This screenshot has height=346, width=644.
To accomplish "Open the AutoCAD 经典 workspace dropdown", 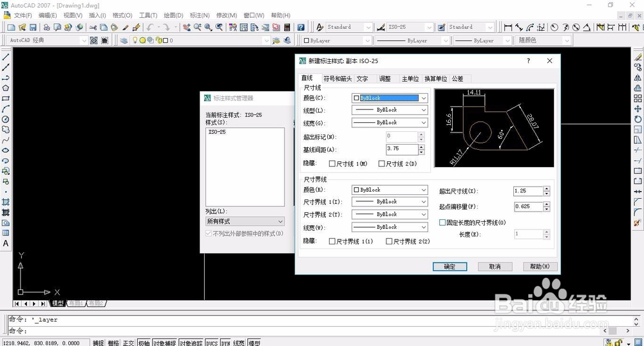I will (47, 40).
